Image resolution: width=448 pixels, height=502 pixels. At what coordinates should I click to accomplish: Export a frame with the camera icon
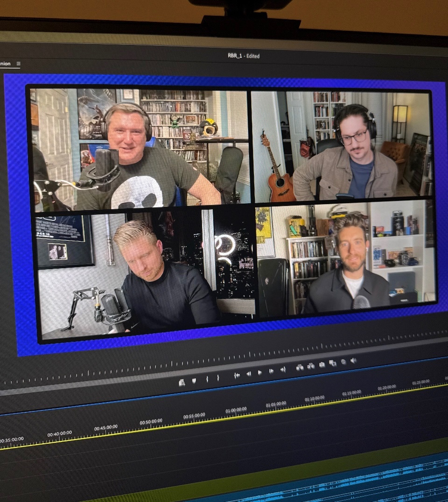(322, 365)
